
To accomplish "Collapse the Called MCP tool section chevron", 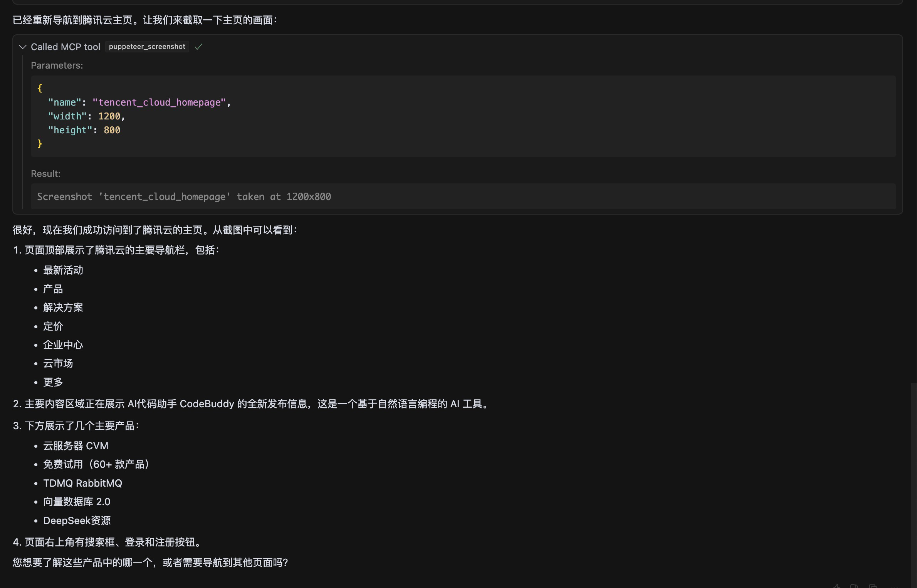I will coord(23,47).
